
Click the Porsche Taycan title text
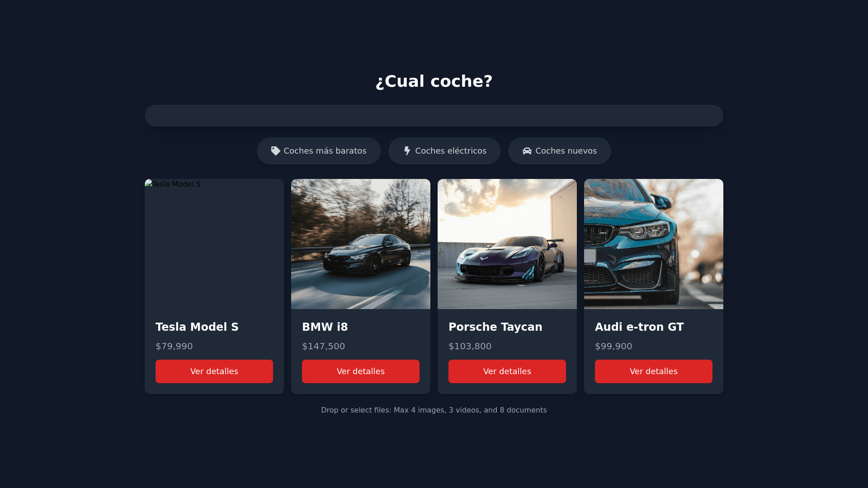pyautogui.click(x=495, y=327)
